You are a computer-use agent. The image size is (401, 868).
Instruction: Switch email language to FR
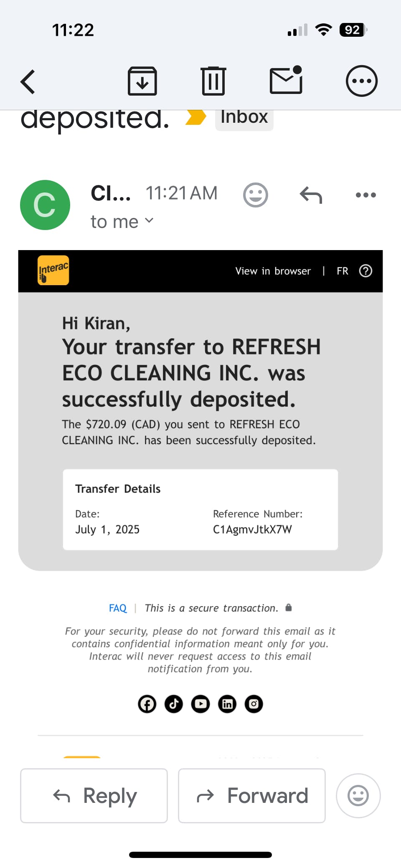[342, 271]
